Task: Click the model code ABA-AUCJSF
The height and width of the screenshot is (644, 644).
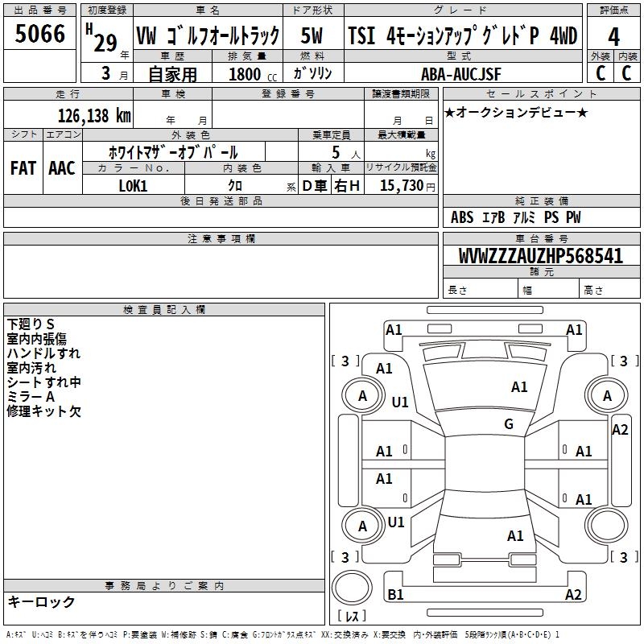Action: click(x=461, y=74)
